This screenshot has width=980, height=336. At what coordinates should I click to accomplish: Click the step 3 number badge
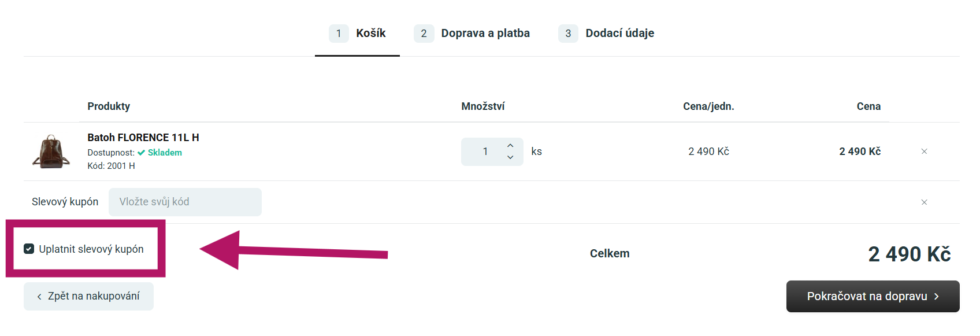click(x=568, y=34)
